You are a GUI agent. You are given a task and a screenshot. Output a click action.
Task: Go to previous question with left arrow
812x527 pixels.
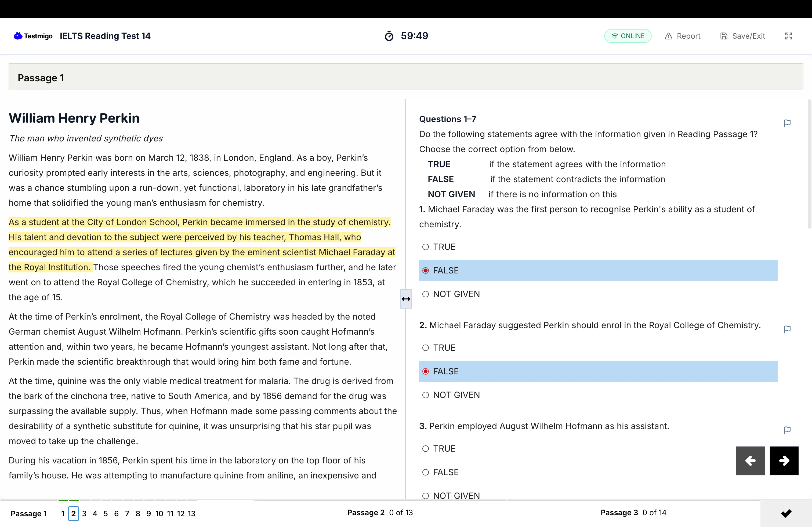(750, 460)
